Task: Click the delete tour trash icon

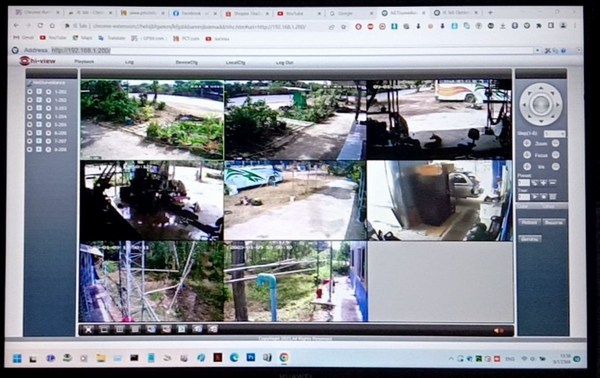Action: 553,197
